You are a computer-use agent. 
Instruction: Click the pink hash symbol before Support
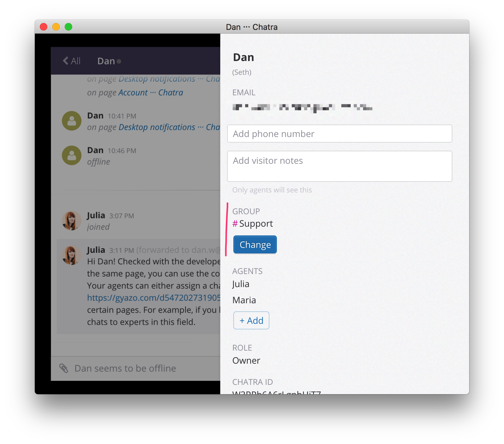(x=235, y=224)
